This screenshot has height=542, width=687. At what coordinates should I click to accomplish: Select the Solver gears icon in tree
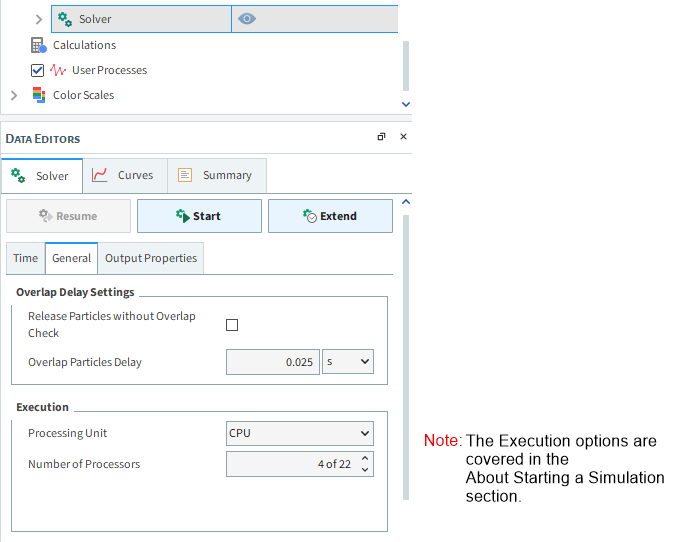click(65, 19)
